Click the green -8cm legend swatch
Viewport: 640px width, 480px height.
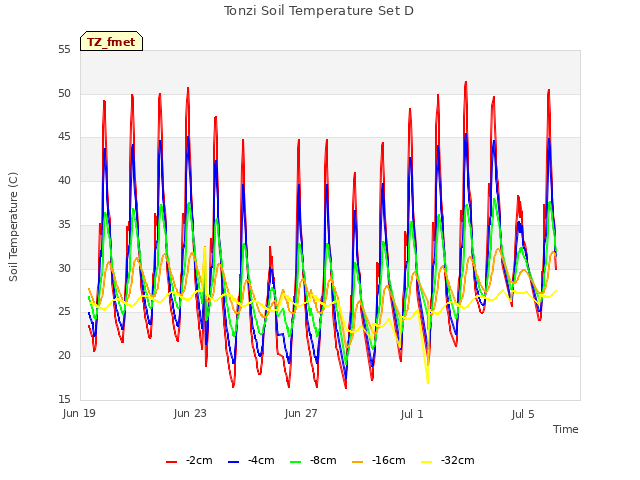pos(296,462)
